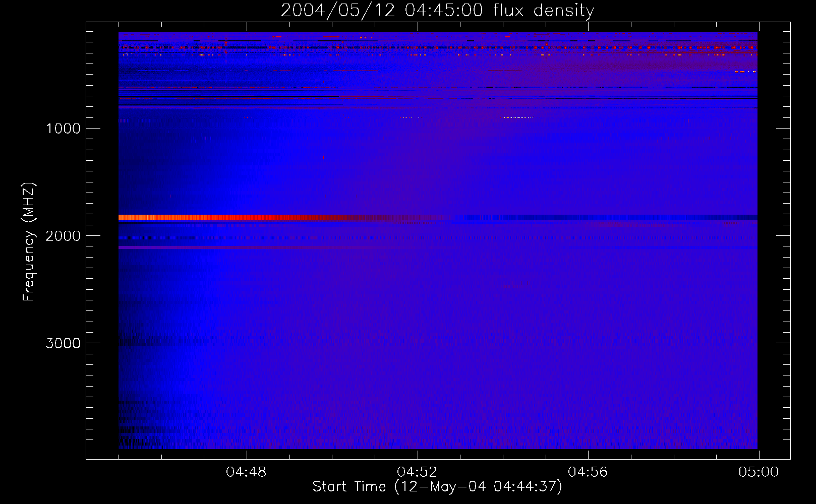Click the plot title '2004/05/12 04:45:00 flux density'

(437, 10)
